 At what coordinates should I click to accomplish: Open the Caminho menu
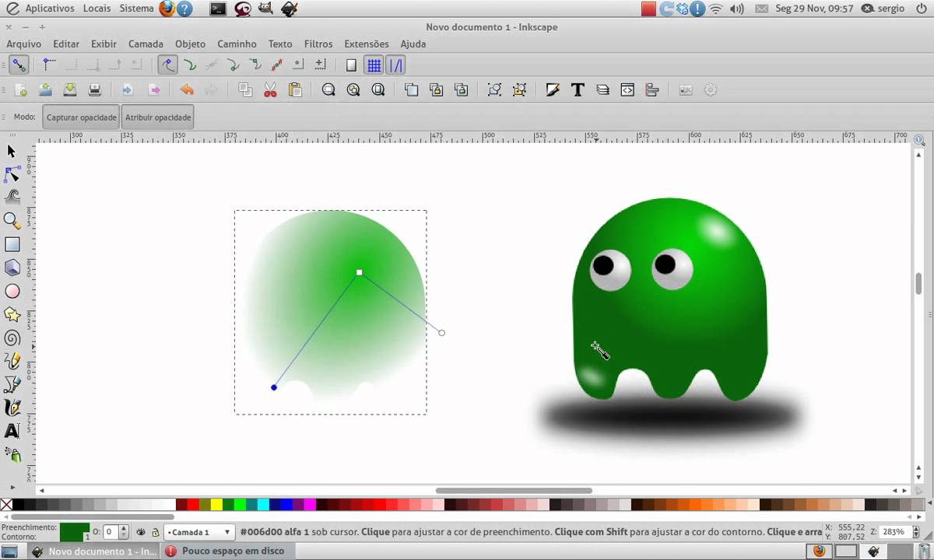tap(237, 44)
